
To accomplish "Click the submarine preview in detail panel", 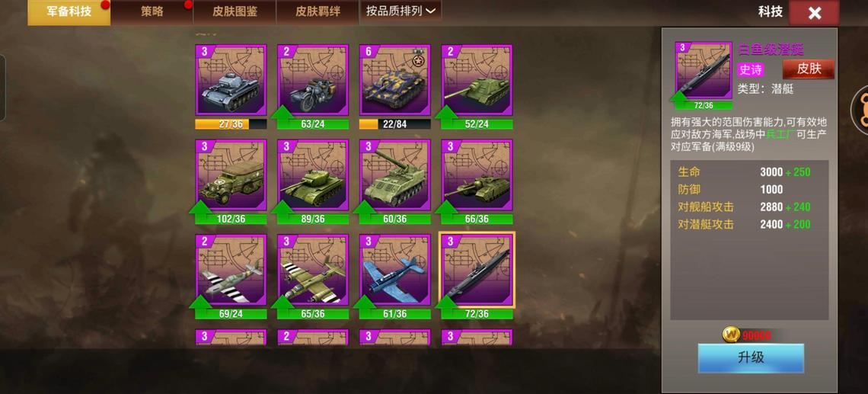I will (704, 70).
